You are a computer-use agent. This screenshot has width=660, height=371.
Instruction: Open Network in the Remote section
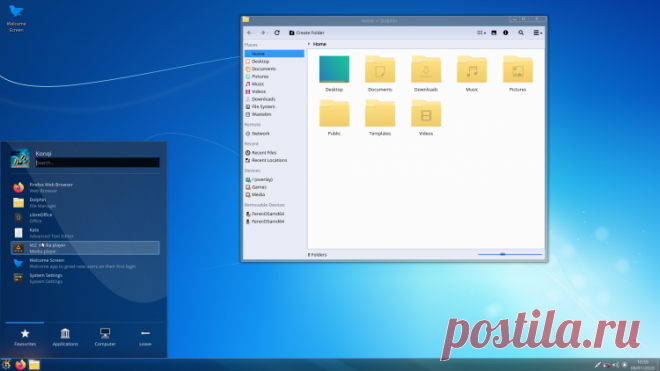click(x=274, y=133)
